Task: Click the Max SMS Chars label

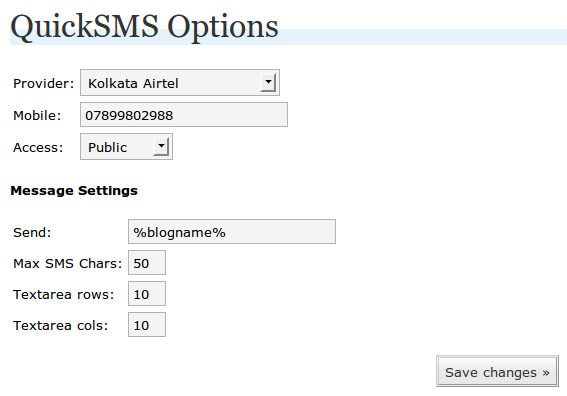Action: (x=68, y=264)
